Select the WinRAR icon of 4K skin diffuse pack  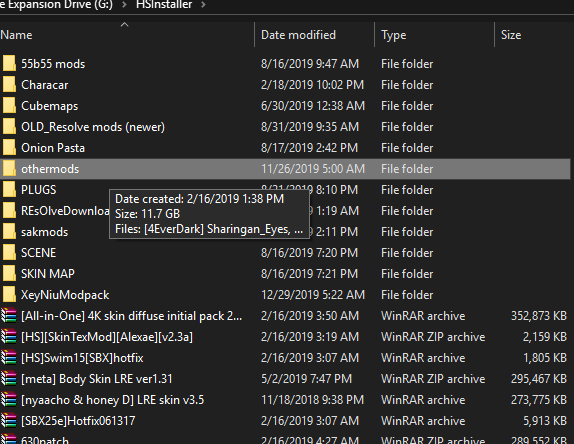[9, 316]
